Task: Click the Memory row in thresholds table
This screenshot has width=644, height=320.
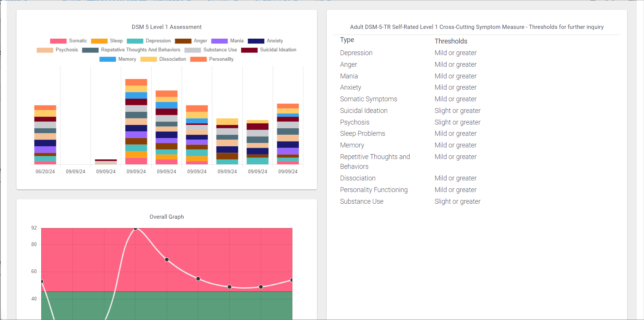Action: tap(352, 145)
